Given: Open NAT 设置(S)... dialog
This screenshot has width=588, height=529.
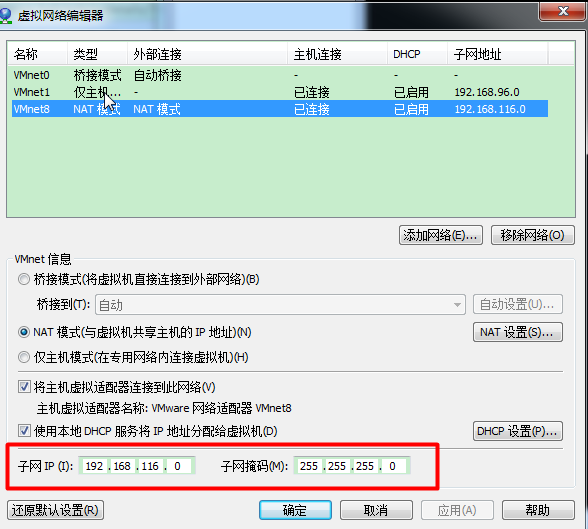Looking at the screenshot, I should click(518, 332).
